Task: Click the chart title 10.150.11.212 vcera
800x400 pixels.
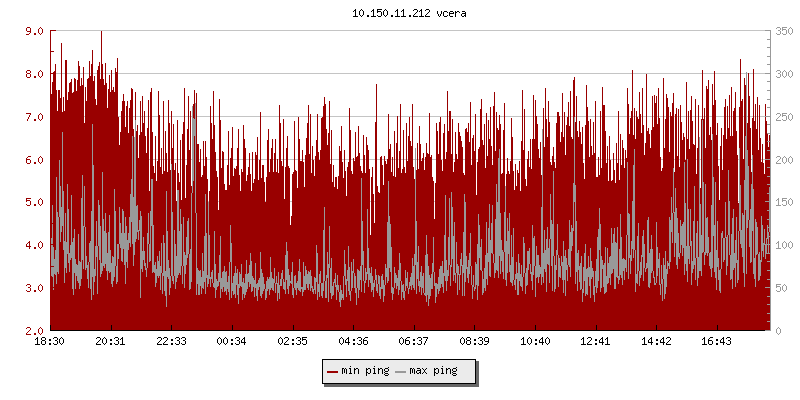Action: 402,14
